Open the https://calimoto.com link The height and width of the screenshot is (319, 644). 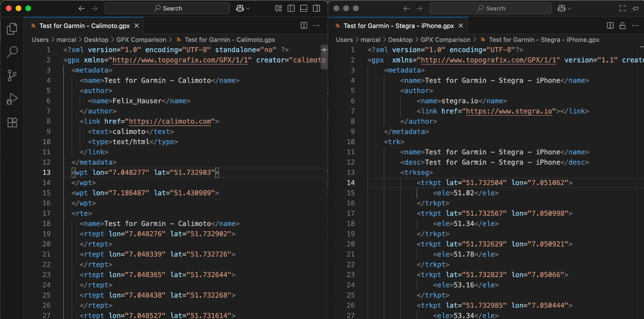pos(170,121)
